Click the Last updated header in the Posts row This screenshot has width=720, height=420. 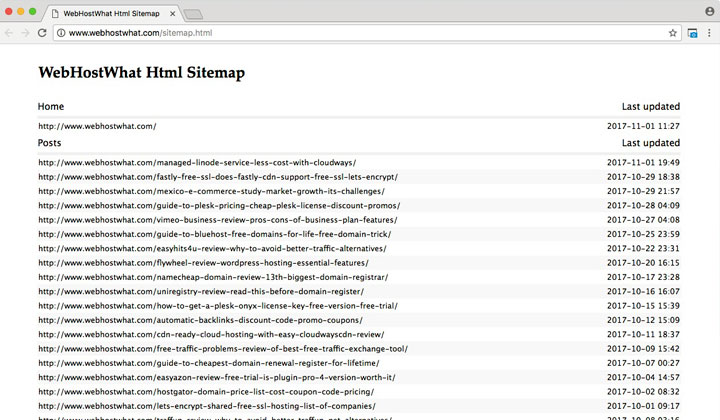tap(651, 143)
